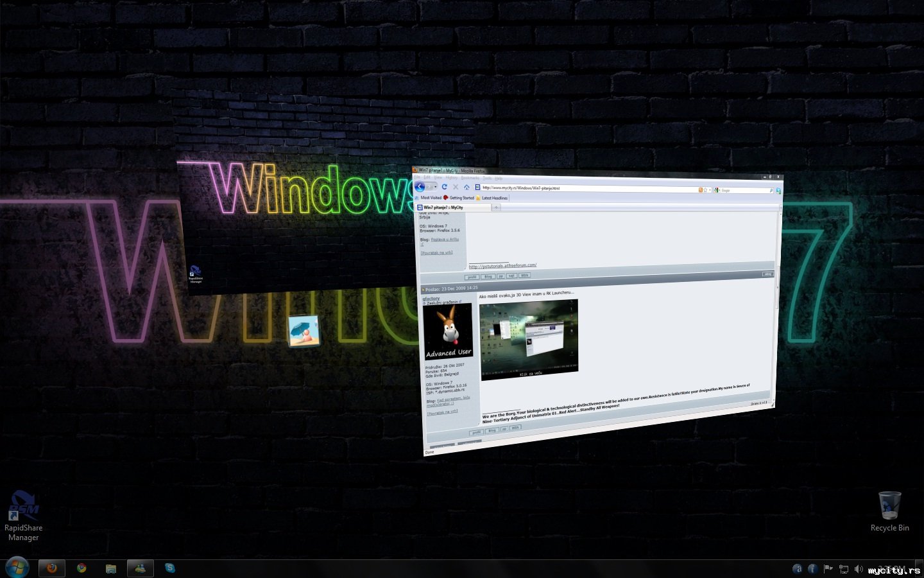Click the network icon in system tray
The height and width of the screenshot is (578, 924).
[x=843, y=568]
